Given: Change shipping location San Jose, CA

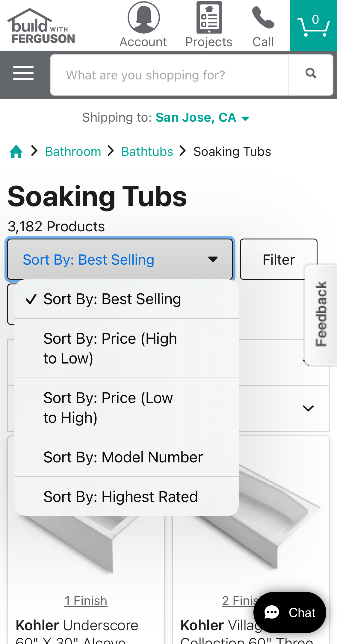Looking at the screenshot, I should tap(196, 117).
